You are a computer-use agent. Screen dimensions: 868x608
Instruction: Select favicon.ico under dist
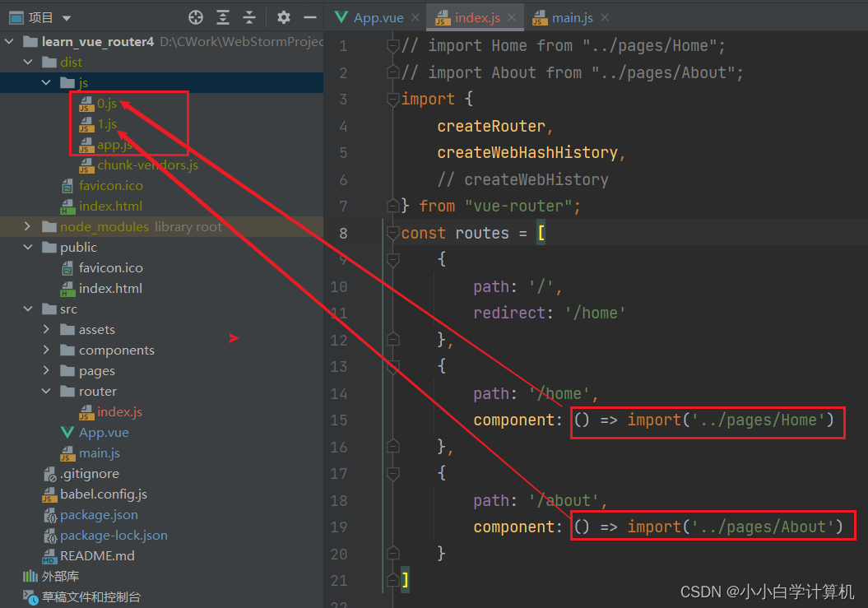pyautogui.click(x=111, y=185)
